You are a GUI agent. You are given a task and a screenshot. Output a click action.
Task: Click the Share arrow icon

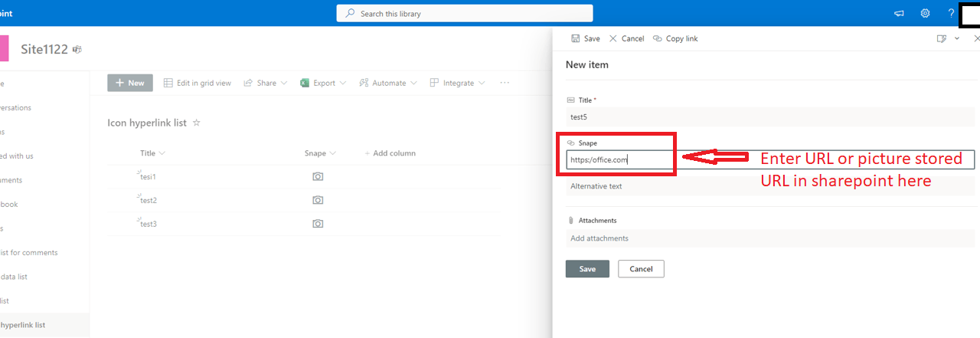248,83
